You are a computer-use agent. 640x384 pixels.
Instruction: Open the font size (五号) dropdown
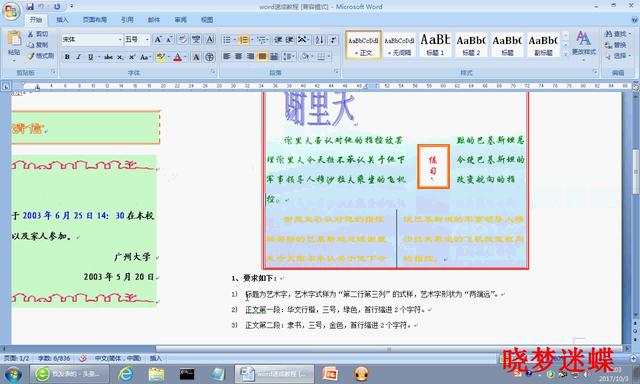coord(147,40)
